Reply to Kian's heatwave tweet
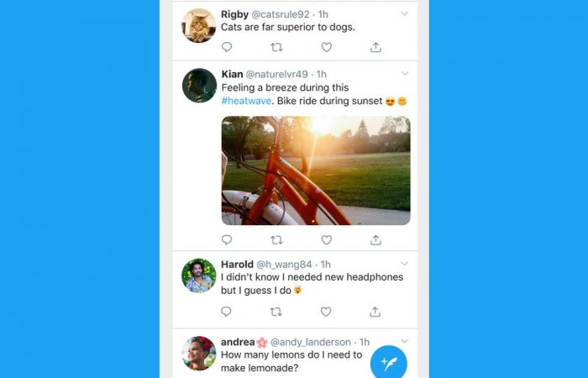This screenshot has height=378, width=588. [x=227, y=240]
